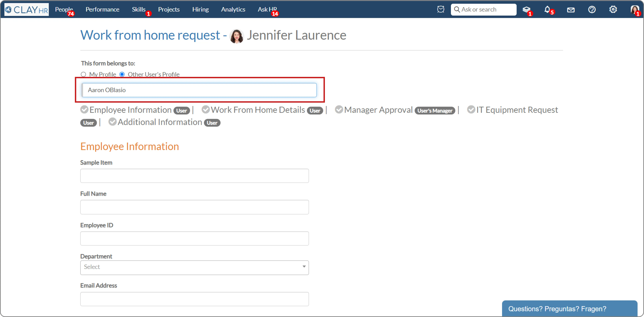644x317 pixels.
Task: Open the stacked layers icon with badge
Action: pos(526,9)
